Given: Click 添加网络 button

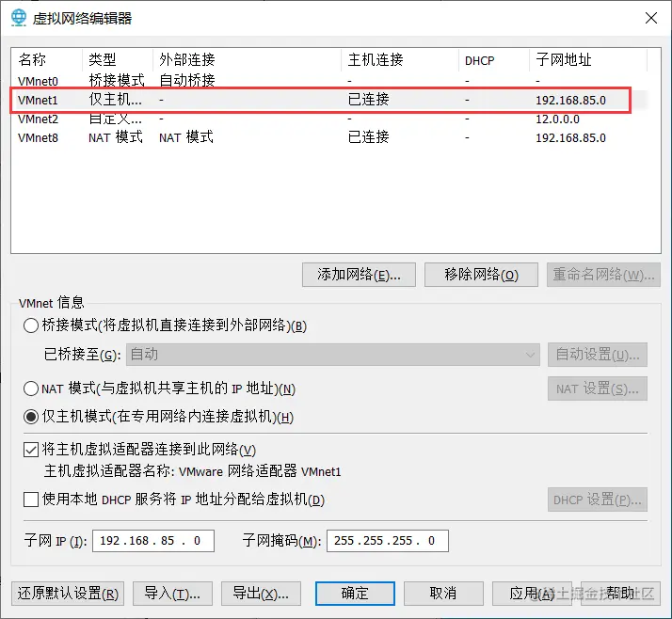Looking at the screenshot, I should pyautogui.click(x=359, y=275).
